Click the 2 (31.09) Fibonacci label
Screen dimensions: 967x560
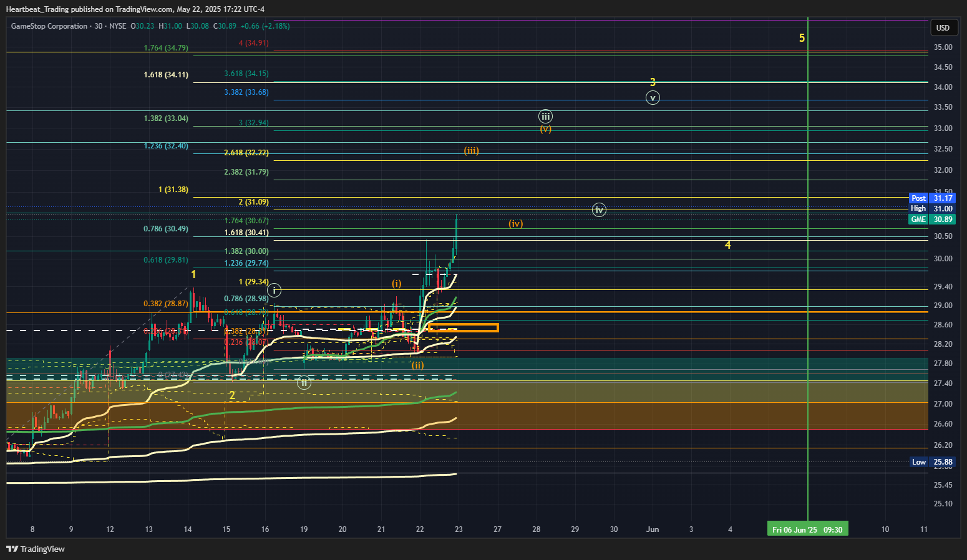pyautogui.click(x=254, y=202)
